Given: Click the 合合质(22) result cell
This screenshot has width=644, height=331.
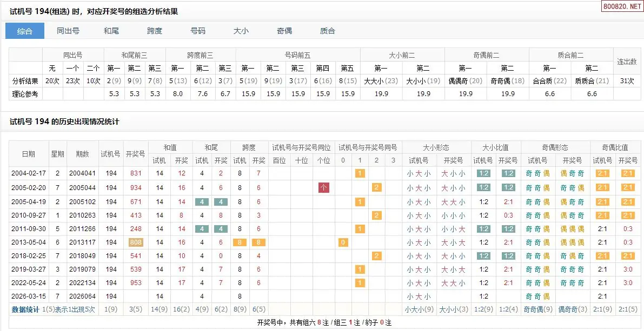Looking at the screenshot, I should coord(549,81).
